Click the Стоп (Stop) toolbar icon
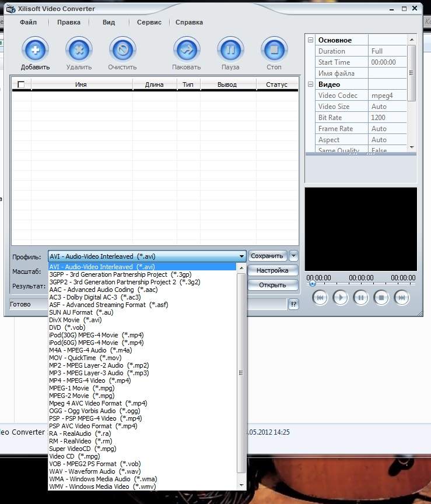431x504 pixels. pyautogui.click(x=274, y=50)
